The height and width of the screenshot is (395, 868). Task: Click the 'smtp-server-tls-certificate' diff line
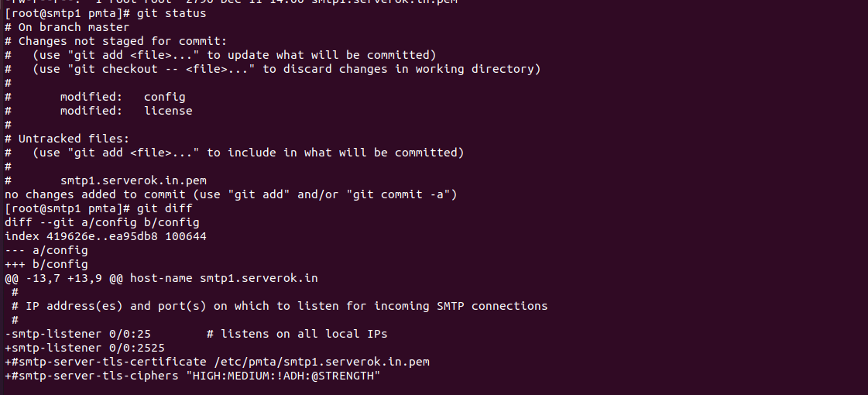217,362
